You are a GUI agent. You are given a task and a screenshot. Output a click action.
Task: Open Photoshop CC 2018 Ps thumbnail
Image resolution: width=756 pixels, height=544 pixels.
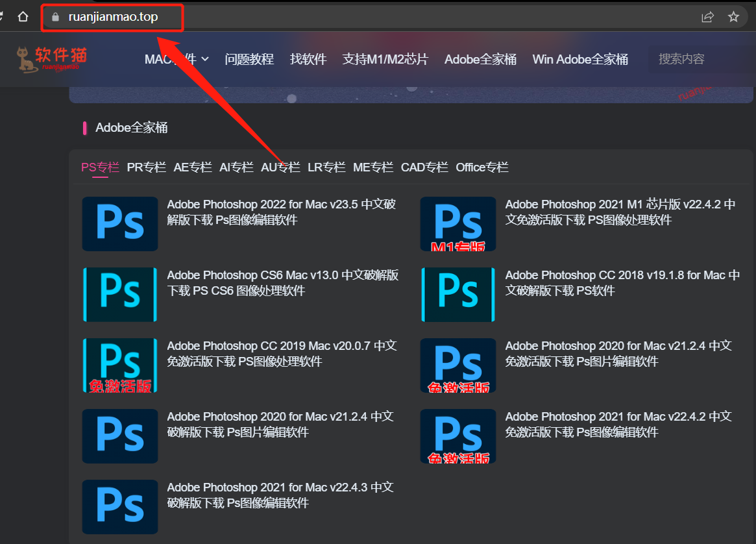click(x=458, y=295)
